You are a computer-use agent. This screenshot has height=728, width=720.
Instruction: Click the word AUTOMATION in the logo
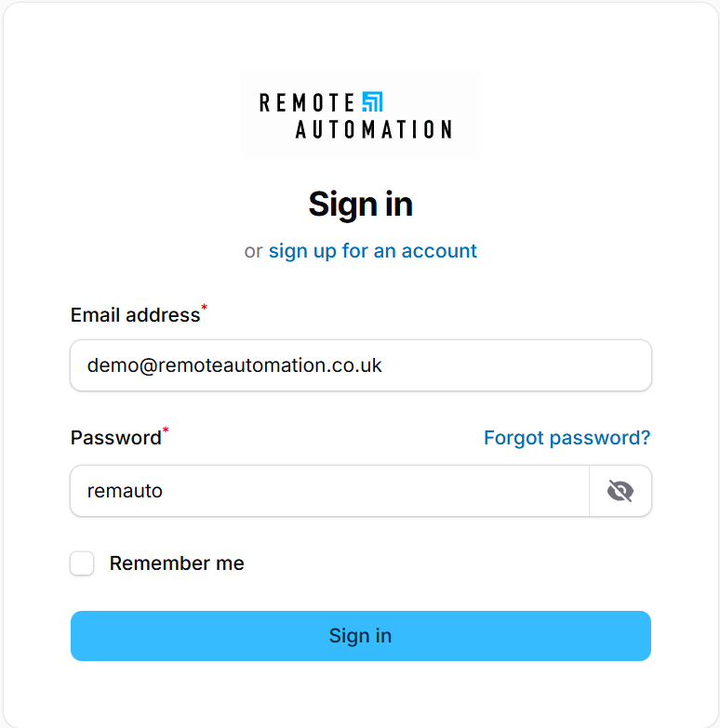pos(373,129)
